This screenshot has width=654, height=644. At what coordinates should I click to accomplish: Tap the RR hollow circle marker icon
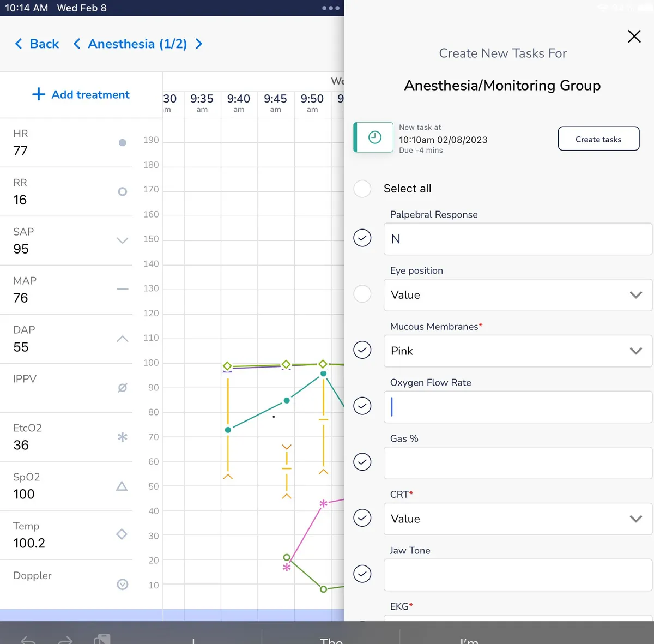point(123,192)
